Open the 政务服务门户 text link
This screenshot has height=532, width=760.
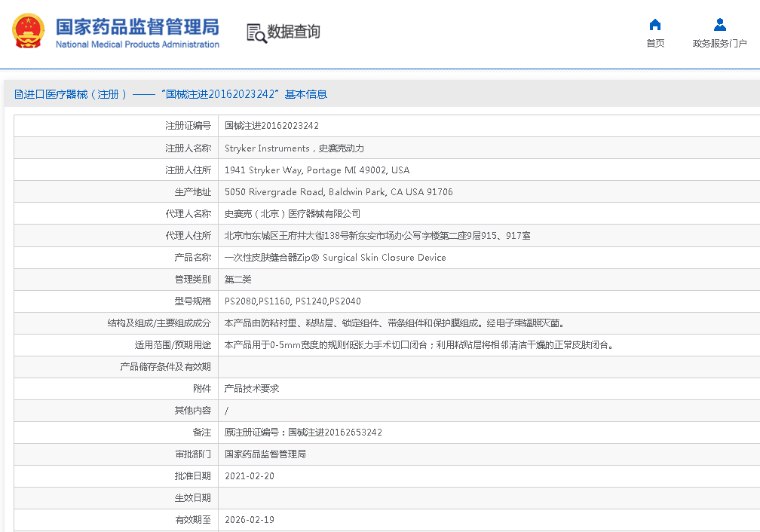tap(719, 44)
